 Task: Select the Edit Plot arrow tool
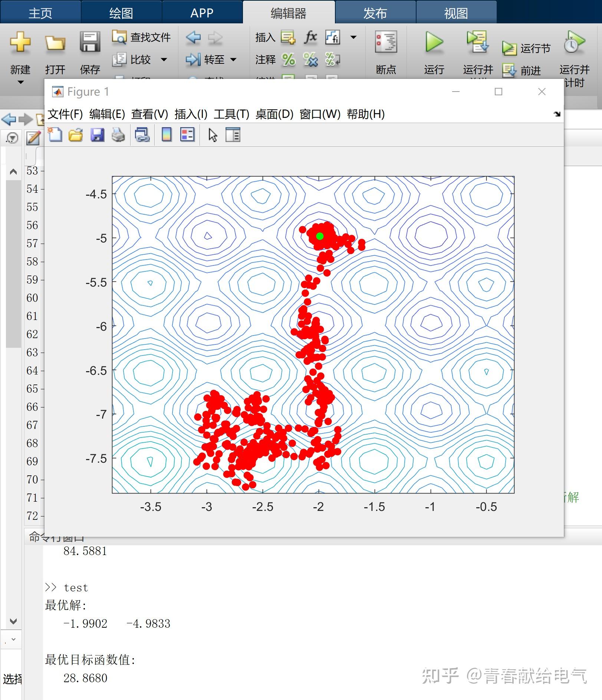213,135
